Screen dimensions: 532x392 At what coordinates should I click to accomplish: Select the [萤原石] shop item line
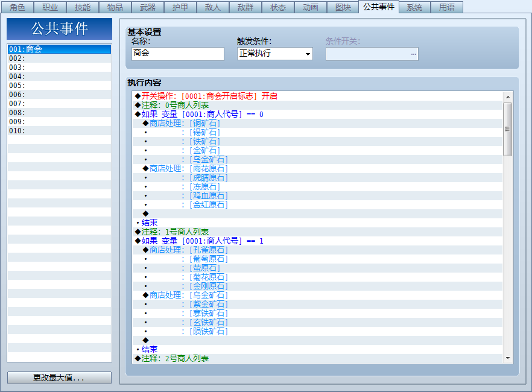[x=317, y=268]
